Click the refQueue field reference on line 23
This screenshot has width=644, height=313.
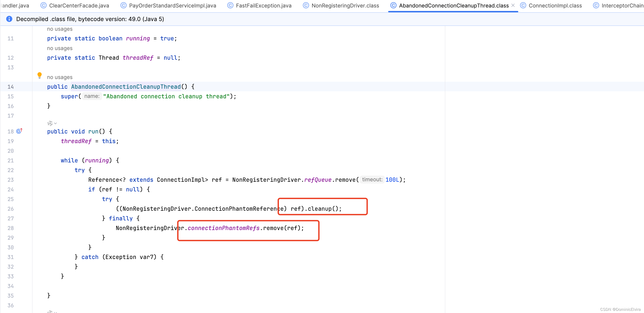click(x=318, y=180)
